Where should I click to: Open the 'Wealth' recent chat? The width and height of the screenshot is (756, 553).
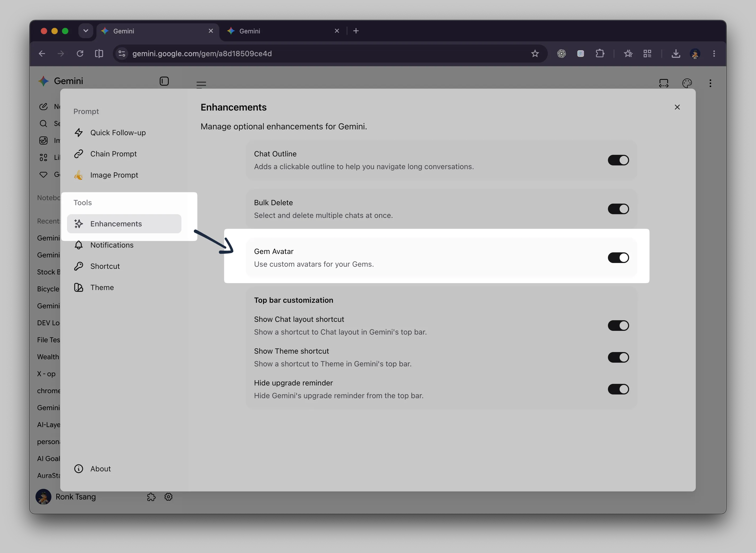coord(48,357)
